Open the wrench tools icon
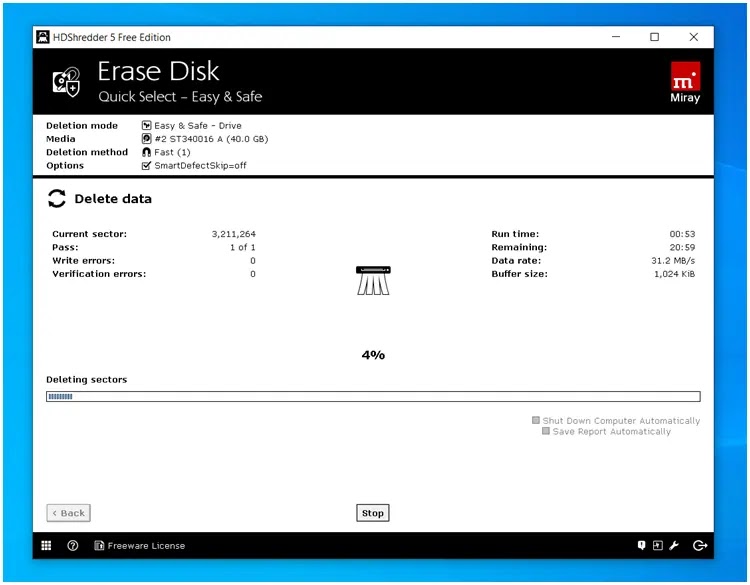 [674, 545]
